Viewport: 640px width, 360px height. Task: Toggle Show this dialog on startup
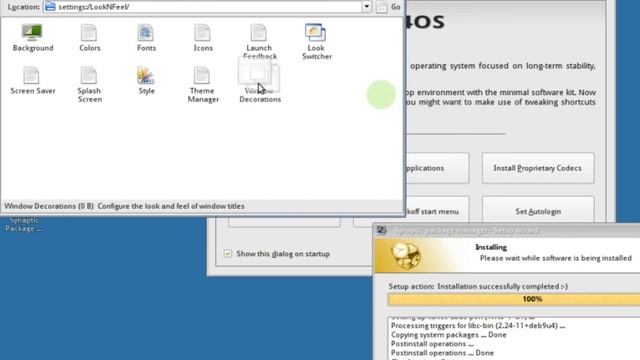point(228,253)
